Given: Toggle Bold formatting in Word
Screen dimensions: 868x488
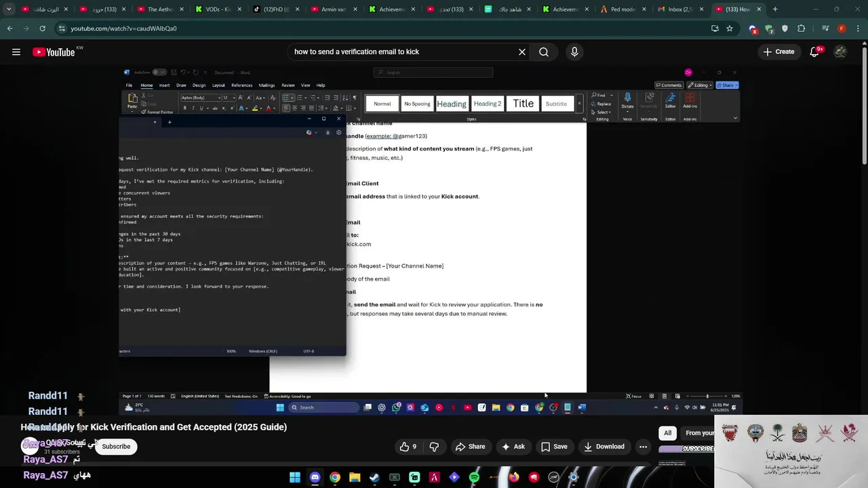Looking at the screenshot, I should click(184, 108).
